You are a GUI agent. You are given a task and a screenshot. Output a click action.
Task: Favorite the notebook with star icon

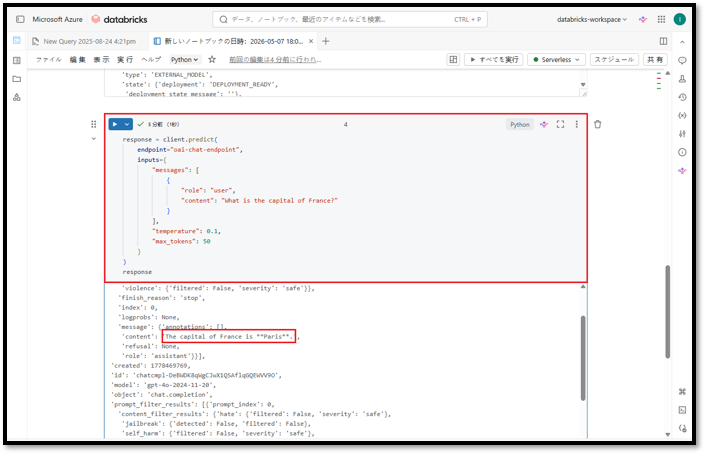click(212, 59)
